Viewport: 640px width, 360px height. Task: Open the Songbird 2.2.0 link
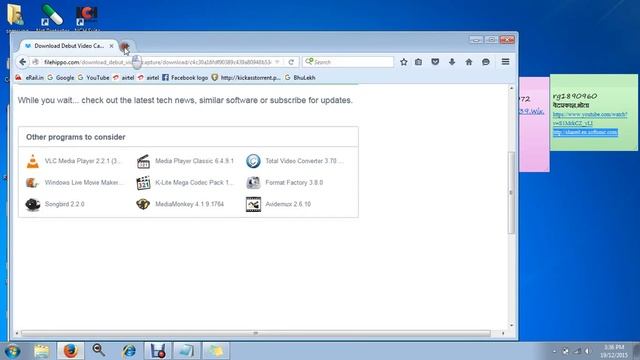coord(64,204)
